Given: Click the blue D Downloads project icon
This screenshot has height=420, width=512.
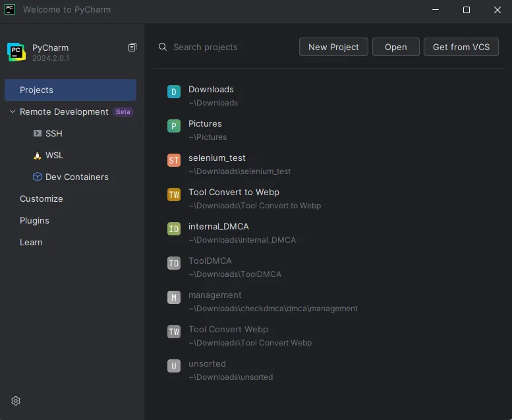Looking at the screenshot, I should click(174, 92).
